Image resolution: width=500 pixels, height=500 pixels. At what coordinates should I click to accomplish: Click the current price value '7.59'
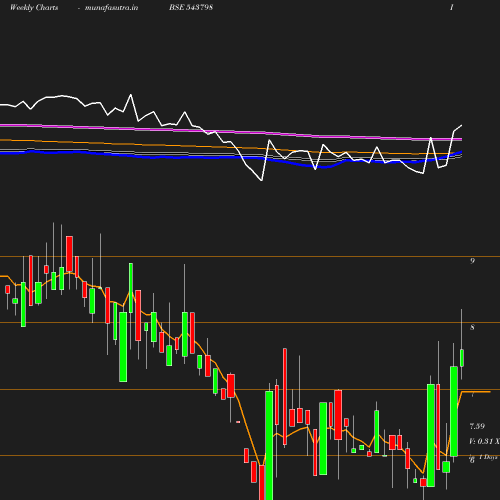point(477,426)
